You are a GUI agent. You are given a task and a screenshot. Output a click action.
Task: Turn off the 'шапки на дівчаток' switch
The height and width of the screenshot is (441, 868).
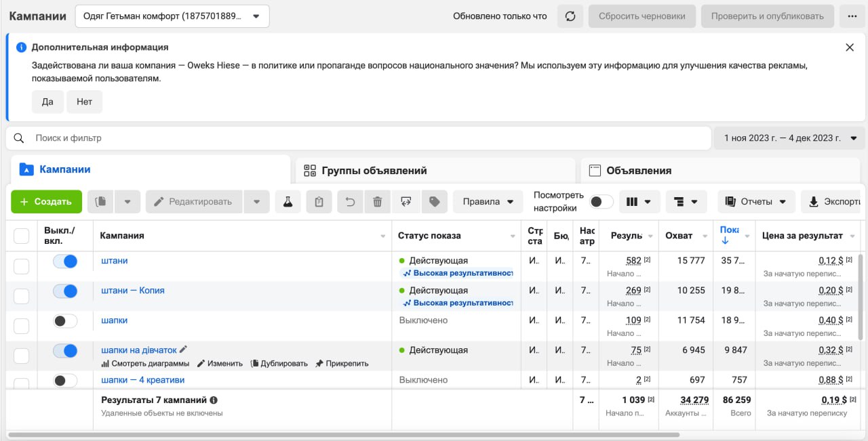pyautogui.click(x=65, y=350)
